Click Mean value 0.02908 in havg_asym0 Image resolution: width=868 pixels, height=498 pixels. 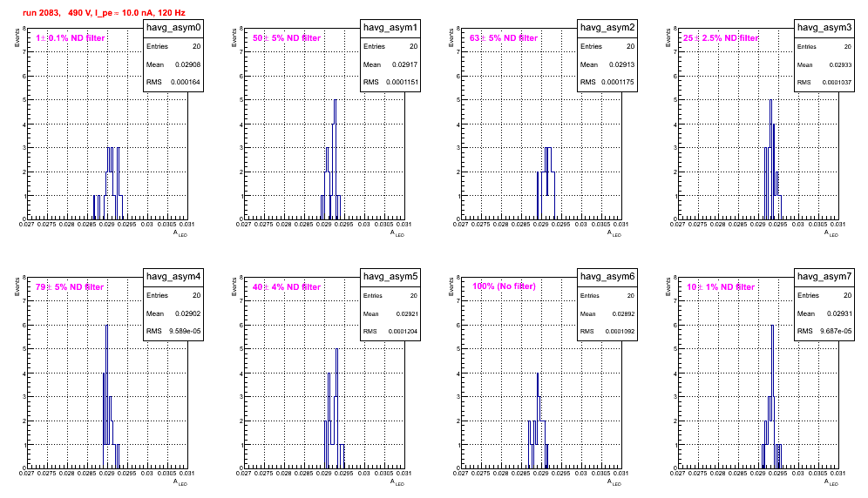pos(187,64)
